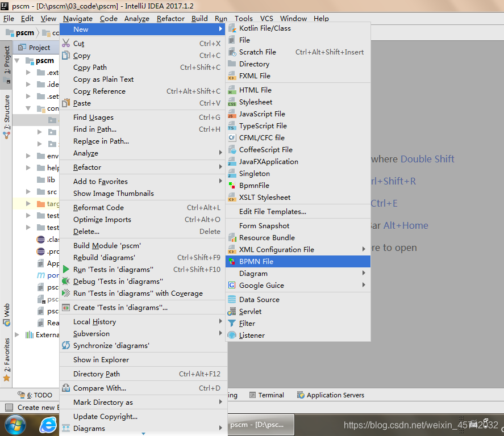The image size is (504, 436).
Task: Click the Compare With icon
Action: click(66, 388)
